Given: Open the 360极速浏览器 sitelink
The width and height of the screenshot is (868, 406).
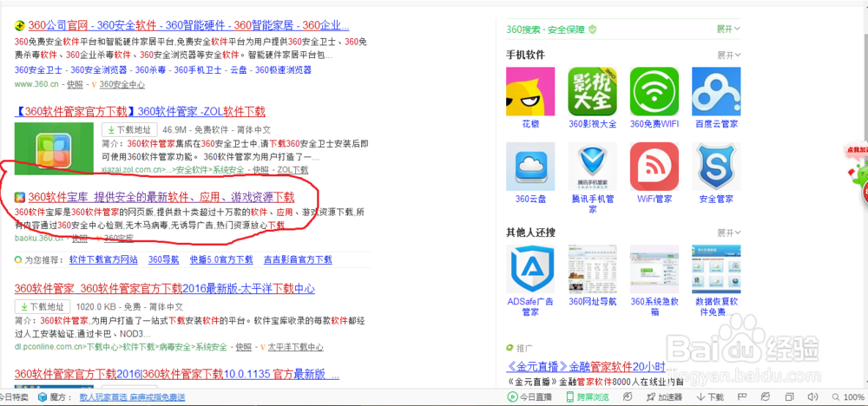Looking at the screenshot, I should (284, 70).
